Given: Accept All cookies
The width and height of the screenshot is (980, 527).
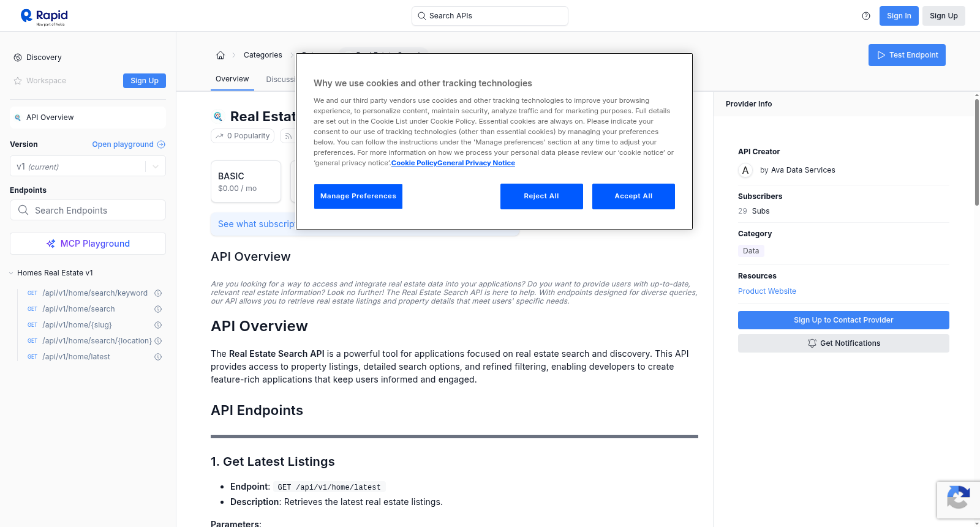Looking at the screenshot, I should 633,196.
